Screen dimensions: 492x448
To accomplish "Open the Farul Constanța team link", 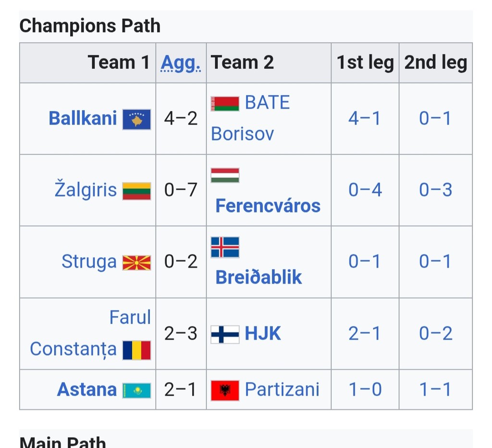I will point(90,333).
